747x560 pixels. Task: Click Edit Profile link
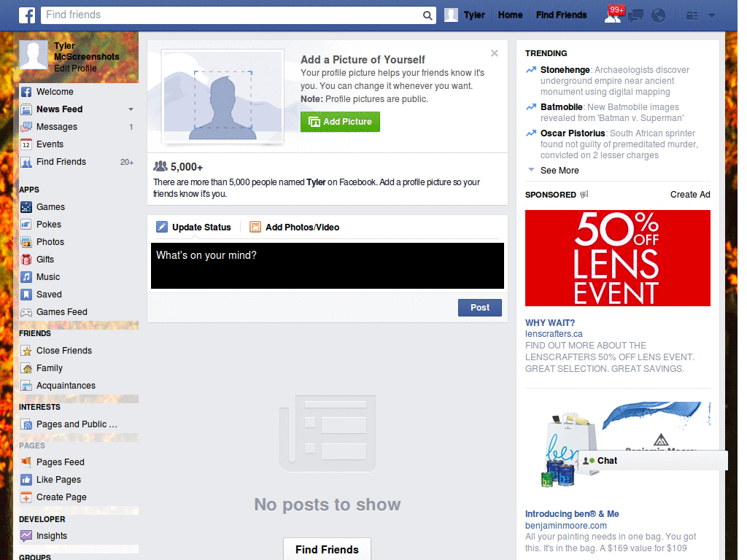point(75,68)
